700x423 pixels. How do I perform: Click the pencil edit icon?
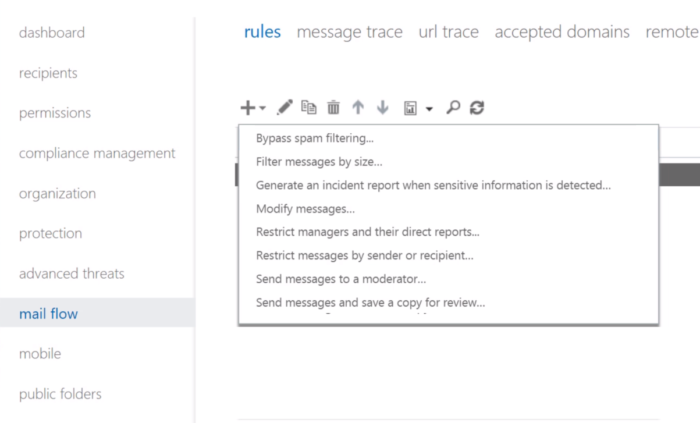point(285,108)
